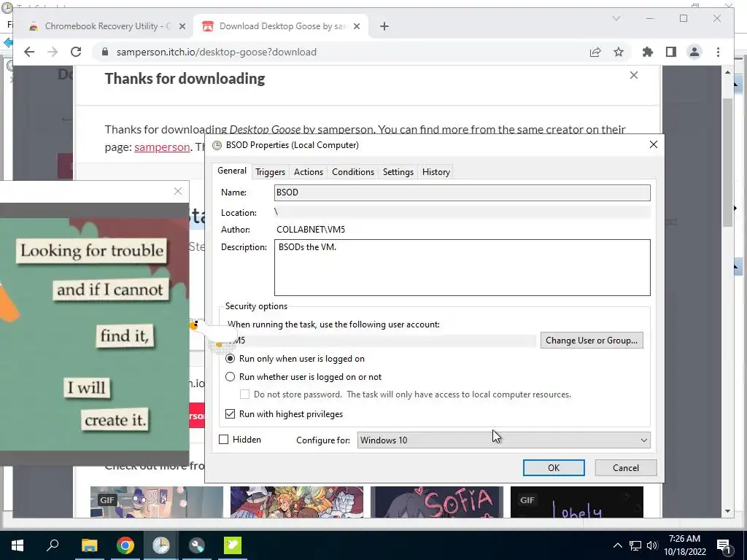Click the task Name field BSOD

[x=462, y=192]
